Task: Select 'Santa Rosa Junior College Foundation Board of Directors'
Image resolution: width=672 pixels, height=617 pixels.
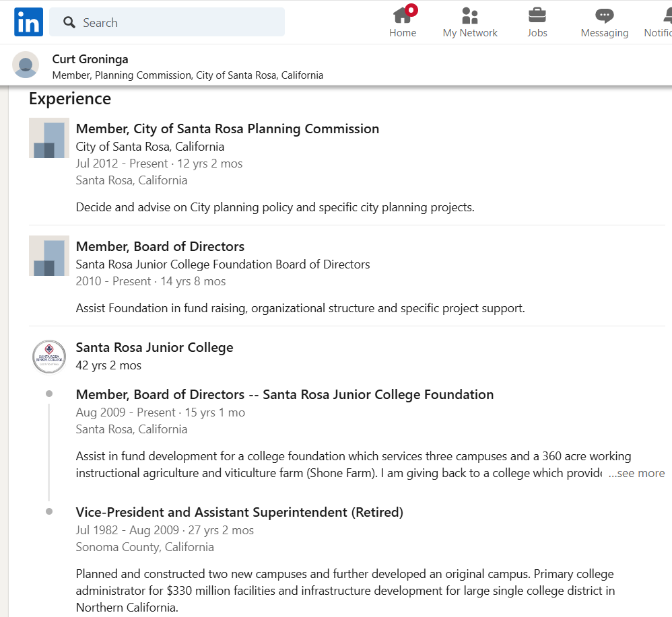Action: [x=223, y=264]
